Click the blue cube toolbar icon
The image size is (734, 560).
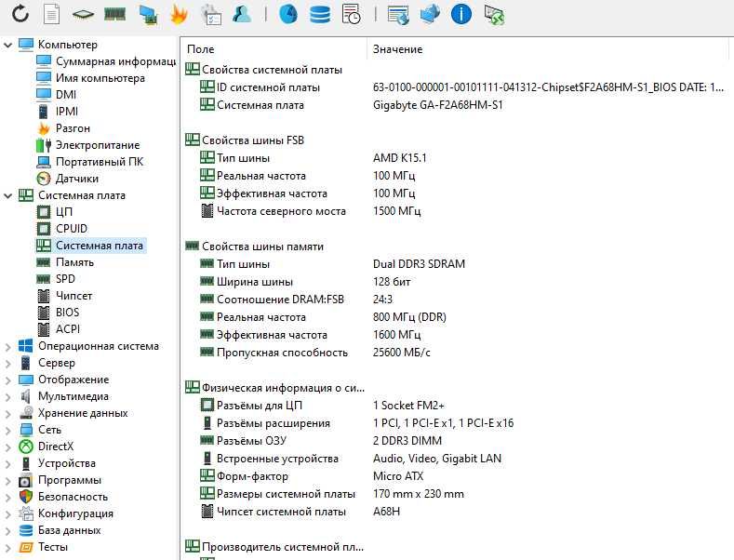[x=430, y=14]
